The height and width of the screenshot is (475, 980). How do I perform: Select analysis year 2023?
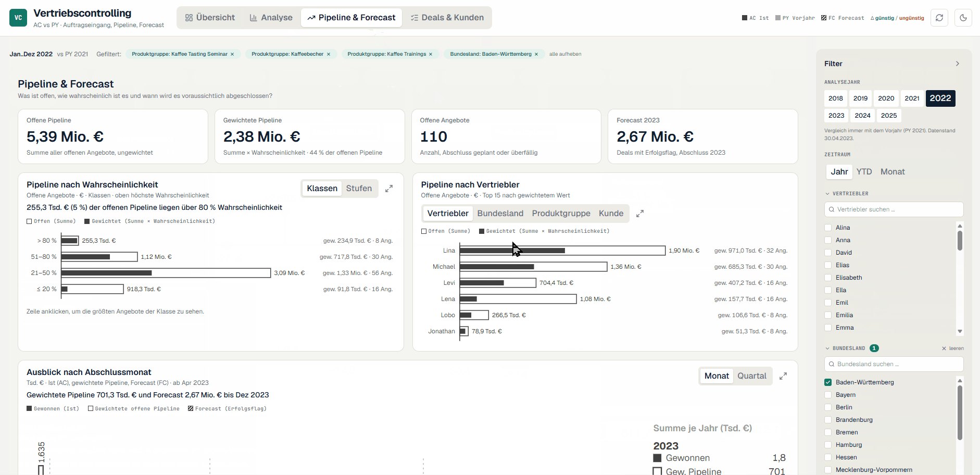(836, 116)
